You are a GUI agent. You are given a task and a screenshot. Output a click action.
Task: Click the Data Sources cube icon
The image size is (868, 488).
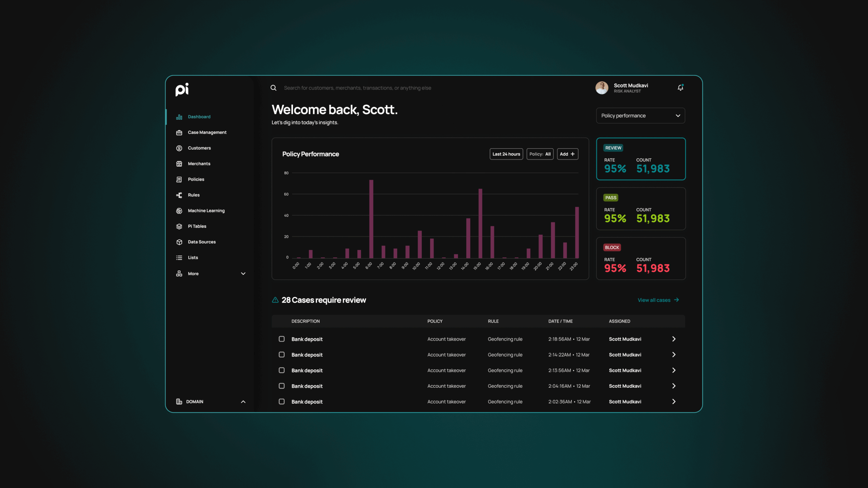point(179,242)
